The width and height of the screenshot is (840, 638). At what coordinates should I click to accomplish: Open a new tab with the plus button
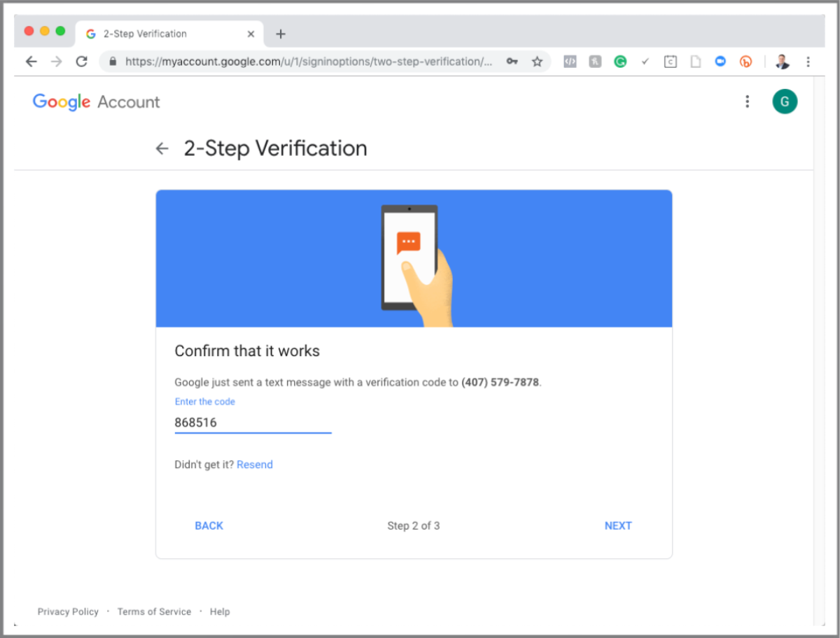281,34
